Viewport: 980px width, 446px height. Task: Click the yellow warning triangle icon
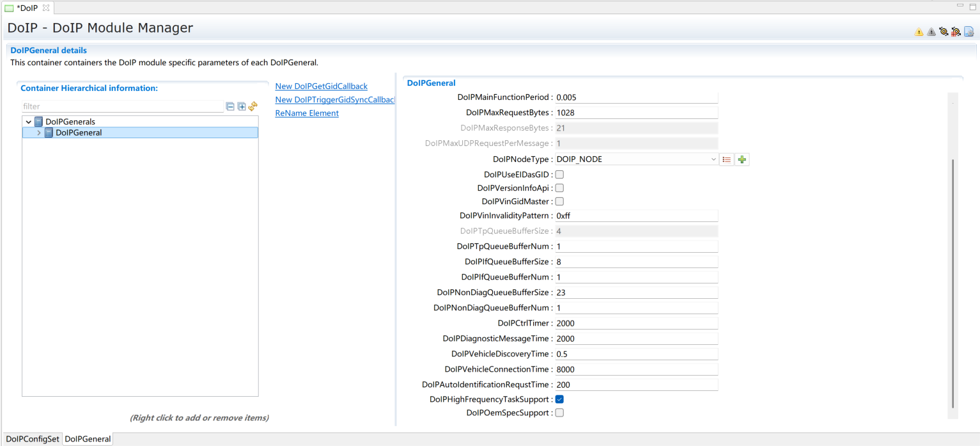[x=919, y=32]
